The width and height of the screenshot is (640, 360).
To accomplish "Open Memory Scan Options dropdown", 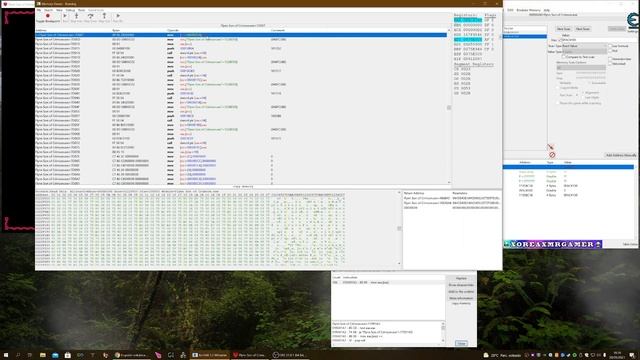I will click(581, 67).
